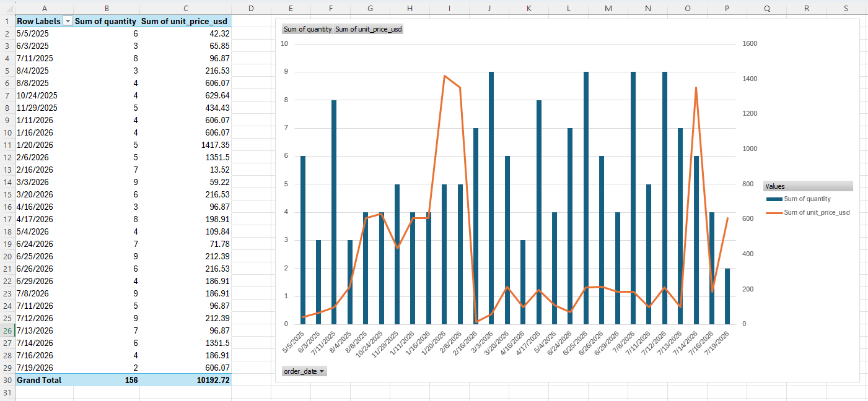Click the value cell 434.43

tap(186, 108)
